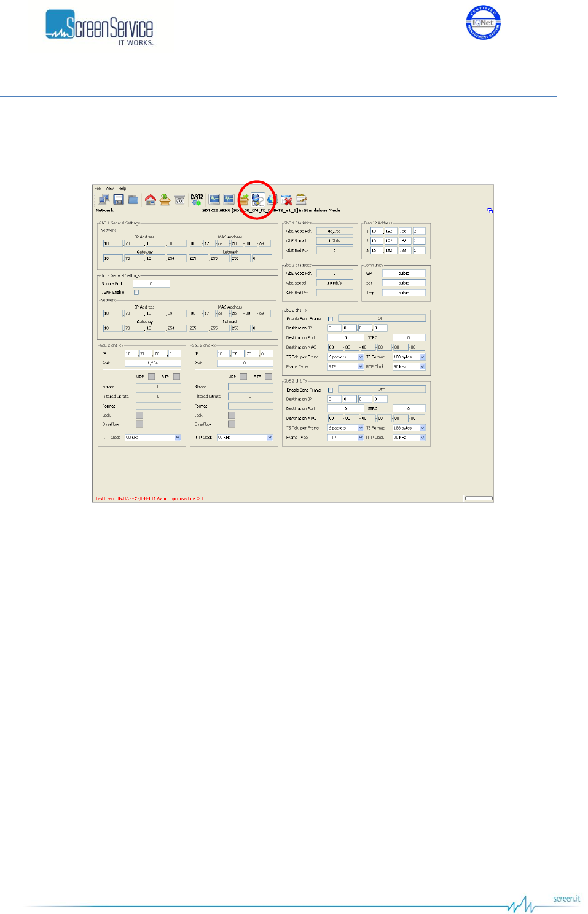
Task: Expand TS Pck. per Frame in ch2 Tx
Action: [x=361, y=428]
